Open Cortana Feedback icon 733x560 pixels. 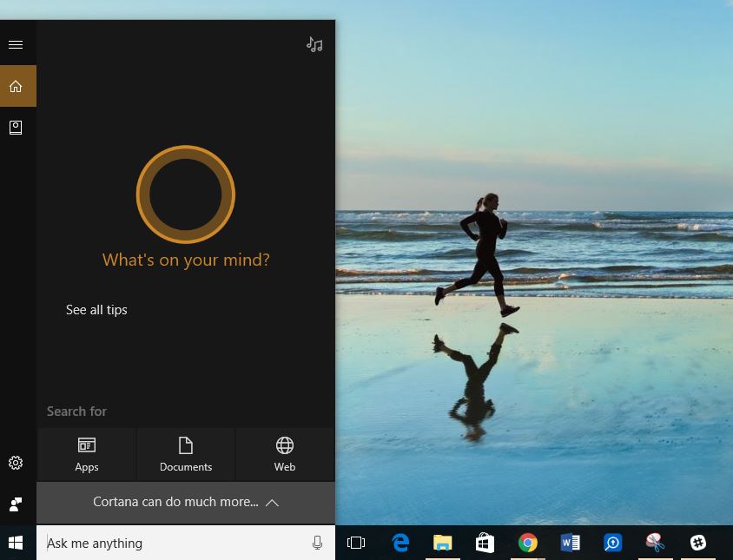(16, 504)
